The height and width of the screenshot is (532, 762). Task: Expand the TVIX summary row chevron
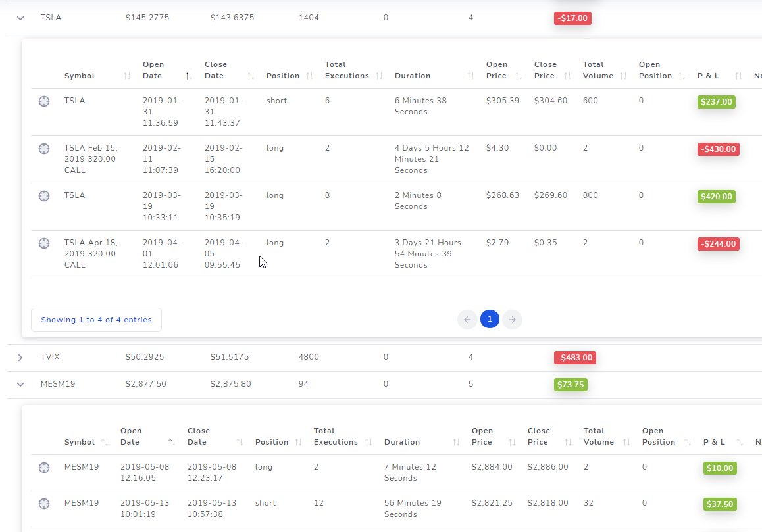click(x=20, y=358)
